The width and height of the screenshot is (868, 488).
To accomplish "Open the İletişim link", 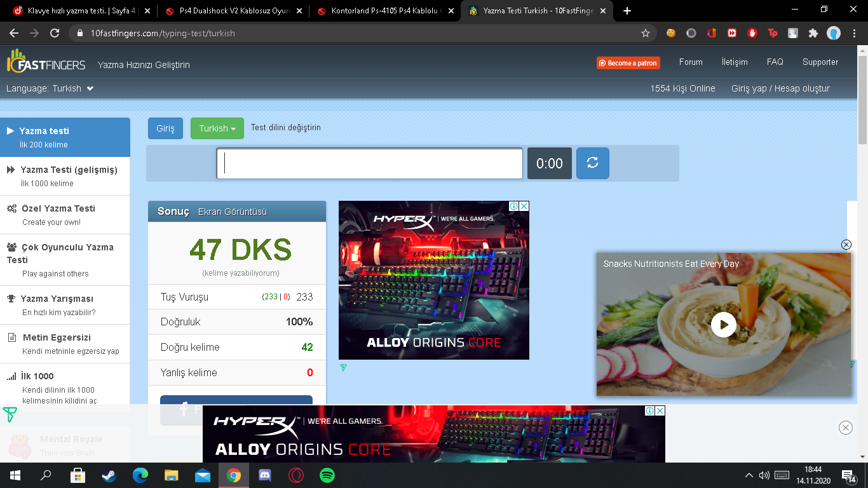I will click(x=735, y=62).
